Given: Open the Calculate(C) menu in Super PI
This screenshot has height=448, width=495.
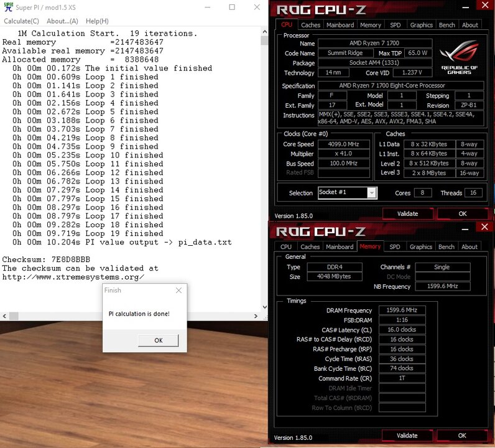Looking at the screenshot, I should pyautogui.click(x=22, y=21).
